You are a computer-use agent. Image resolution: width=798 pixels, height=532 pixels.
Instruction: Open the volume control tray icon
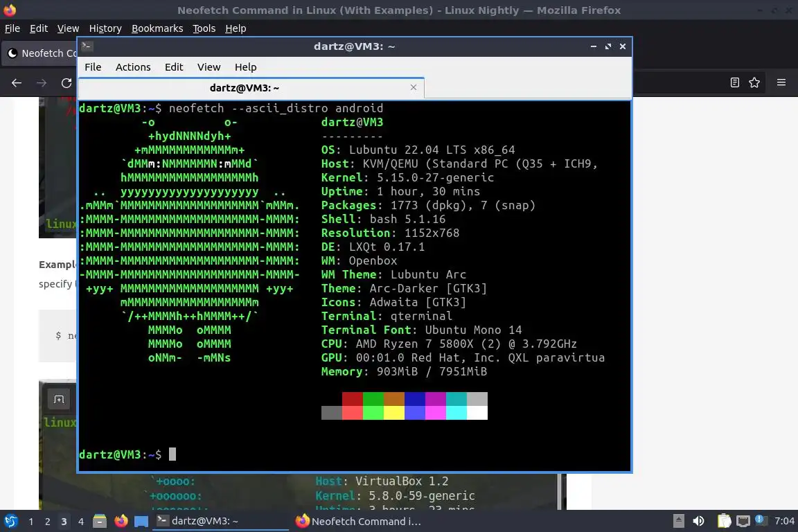pyautogui.click(x=699, y=522)
